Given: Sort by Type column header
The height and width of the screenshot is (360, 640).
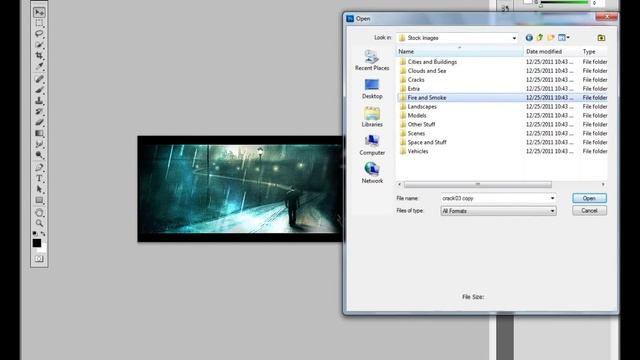Looking at the screenshot, I should coord(594,51).
